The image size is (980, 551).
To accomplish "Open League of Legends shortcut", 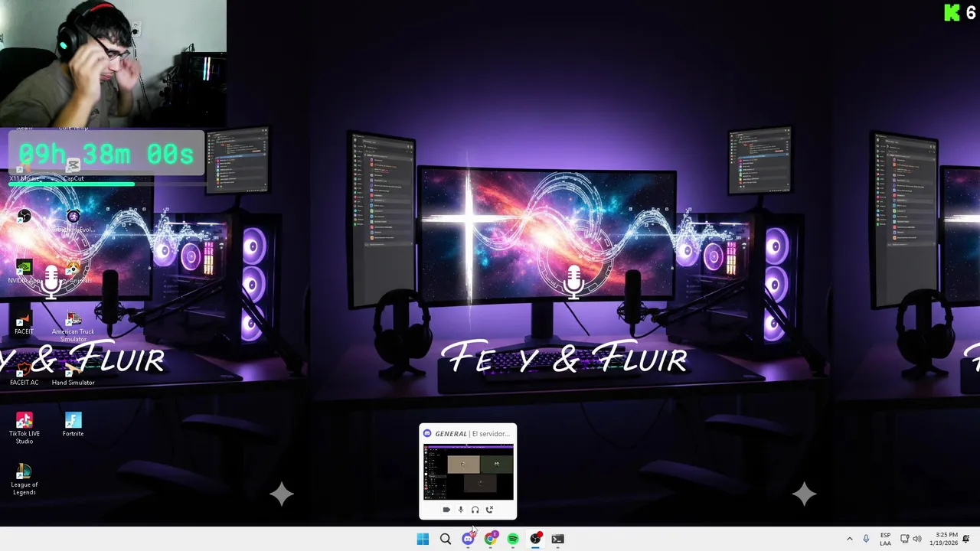I will (x=24, y=480).
